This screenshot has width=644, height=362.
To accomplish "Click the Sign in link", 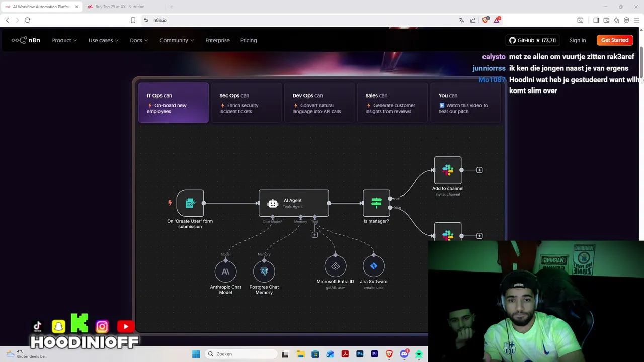I will [578, 40].
